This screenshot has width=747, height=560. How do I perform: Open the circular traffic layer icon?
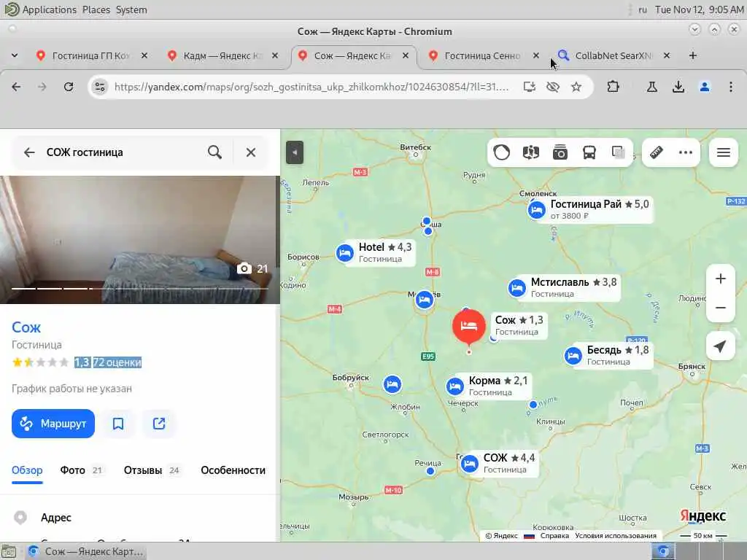pos(502,152)
